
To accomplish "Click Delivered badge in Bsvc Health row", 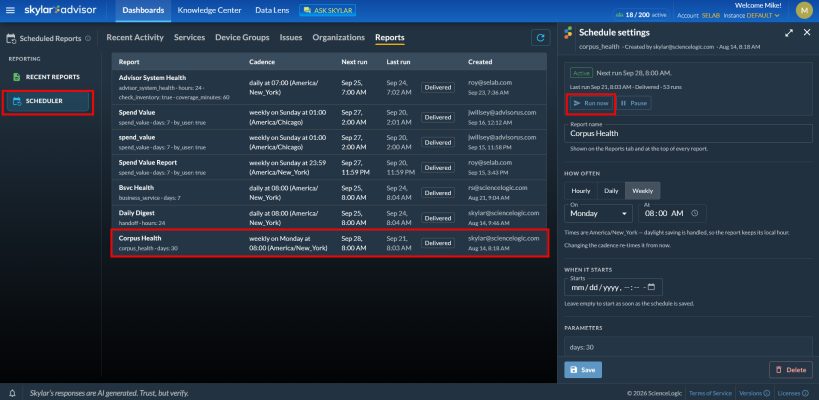I will 438,193.
